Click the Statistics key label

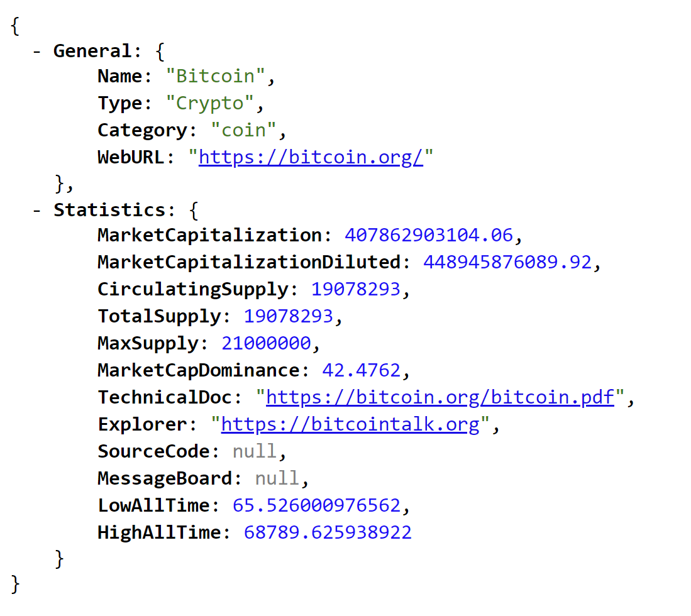click(x=109, y=210)
